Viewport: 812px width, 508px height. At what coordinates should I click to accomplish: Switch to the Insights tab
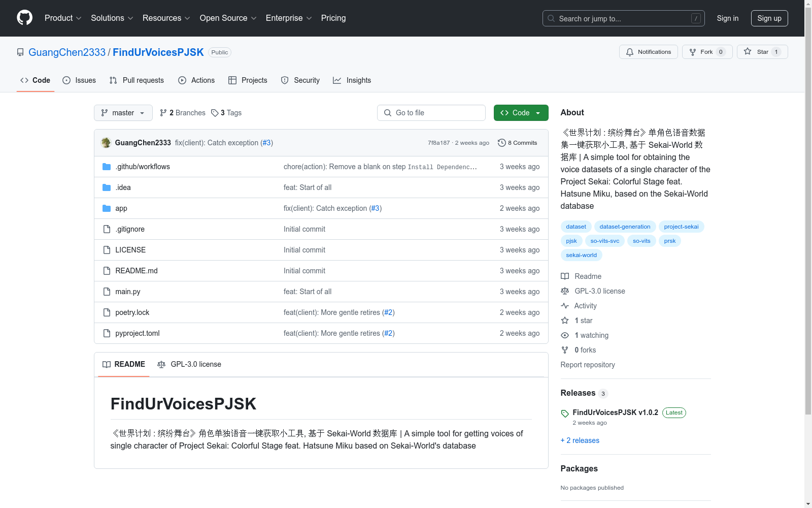(352, 80)
